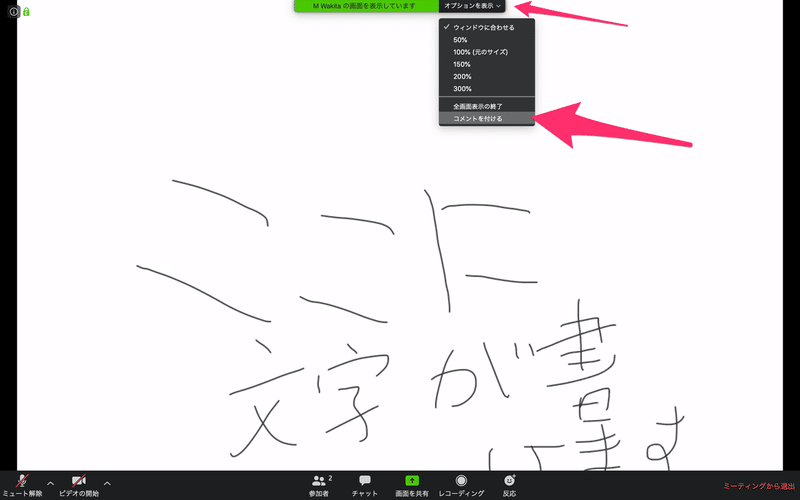Select コメントを付ける to annotate
The width and height of the screenshot is (800, 500).
point(487,118)
